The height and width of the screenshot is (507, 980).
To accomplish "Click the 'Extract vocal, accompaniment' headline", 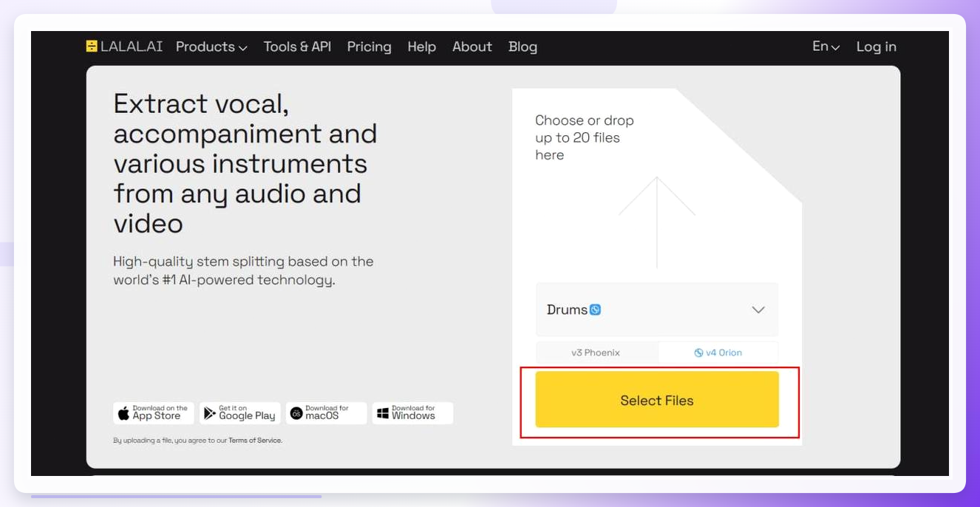I will coord(245,163).
